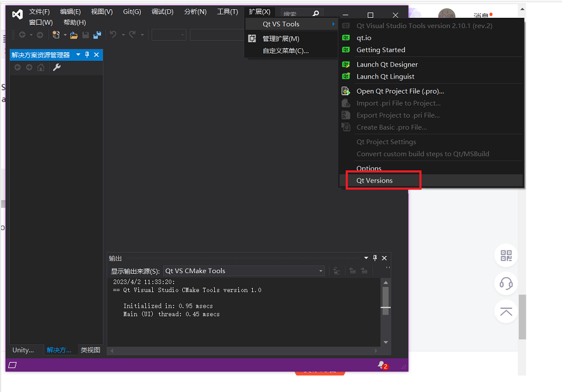The image size is (562, 392).
Task: Click the manage extensions icon
Action: (x=252, y=38)
